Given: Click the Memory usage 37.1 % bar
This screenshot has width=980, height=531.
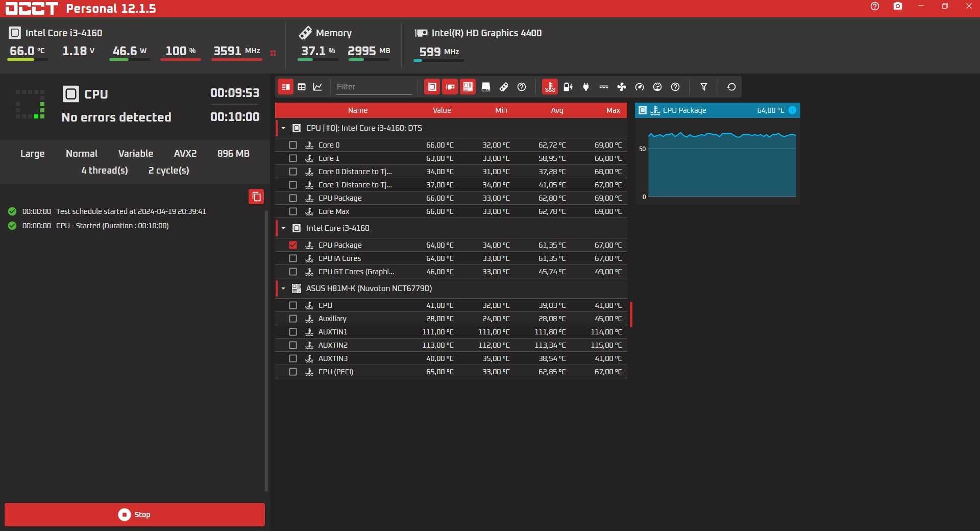Looking at the screenshot, I should [x=317, y=60].
